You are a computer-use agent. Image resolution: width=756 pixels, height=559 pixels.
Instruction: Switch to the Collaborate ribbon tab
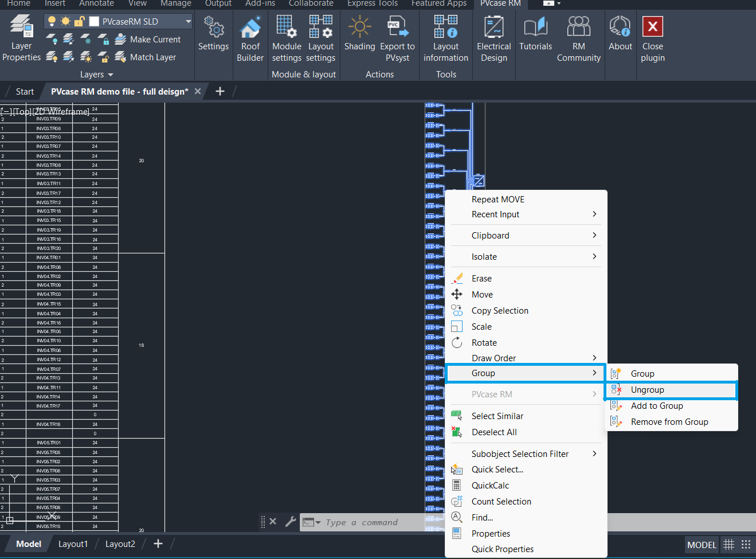coord(311,3)
